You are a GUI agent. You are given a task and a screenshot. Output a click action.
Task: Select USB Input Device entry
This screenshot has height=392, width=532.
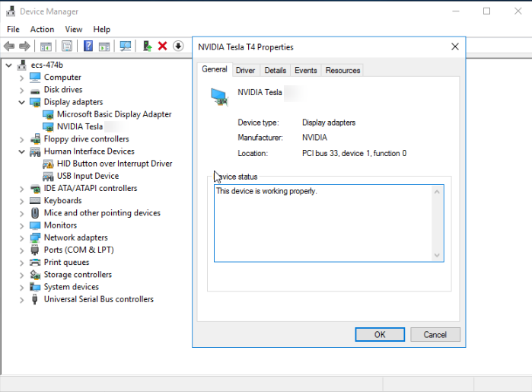(88, 176)
